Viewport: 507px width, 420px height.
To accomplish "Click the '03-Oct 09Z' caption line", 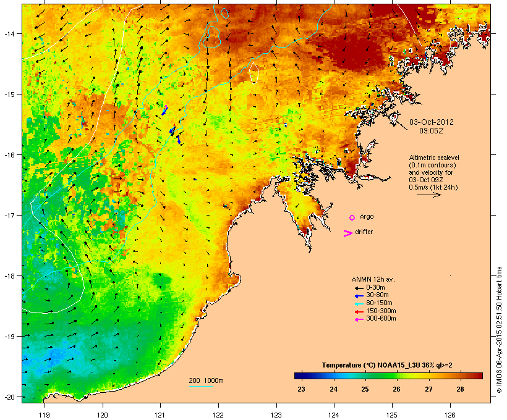I will click(x=426, y=180).
